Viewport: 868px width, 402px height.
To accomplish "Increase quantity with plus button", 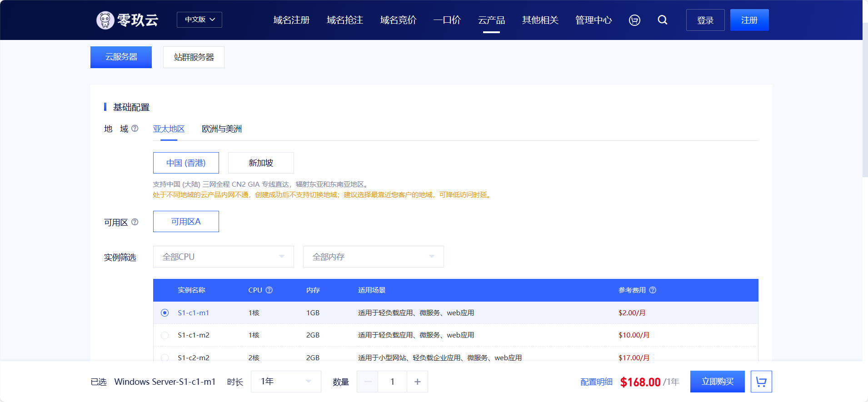I will [x=417, y=382].
